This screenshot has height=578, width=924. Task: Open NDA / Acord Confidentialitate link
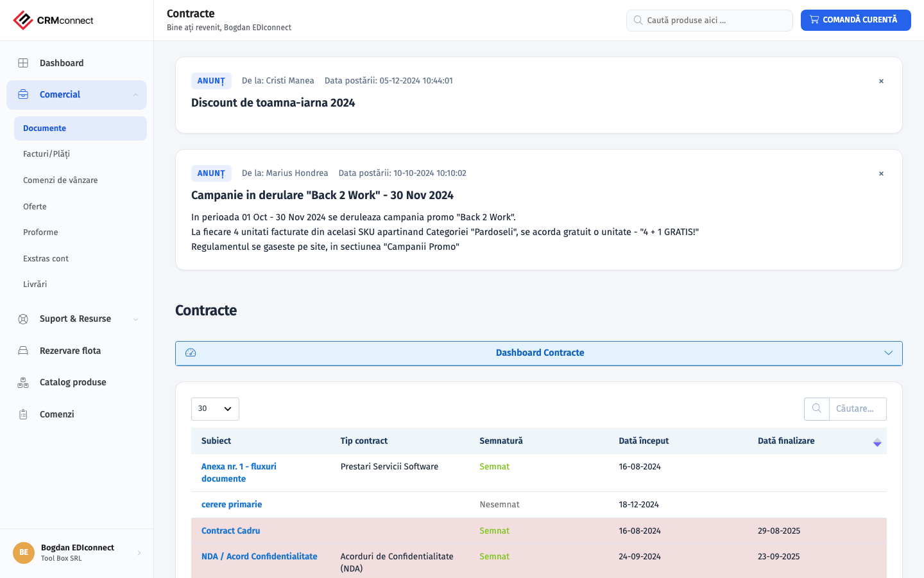[259, 557]
